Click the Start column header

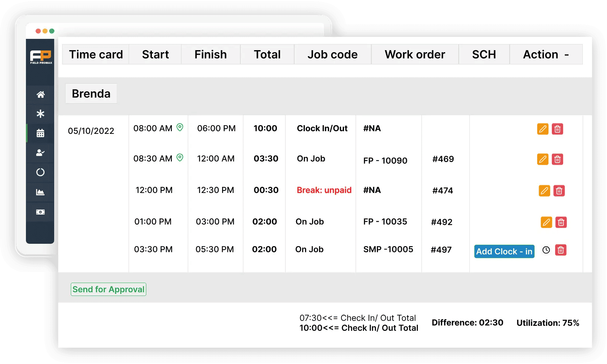(x=155, y=54)
